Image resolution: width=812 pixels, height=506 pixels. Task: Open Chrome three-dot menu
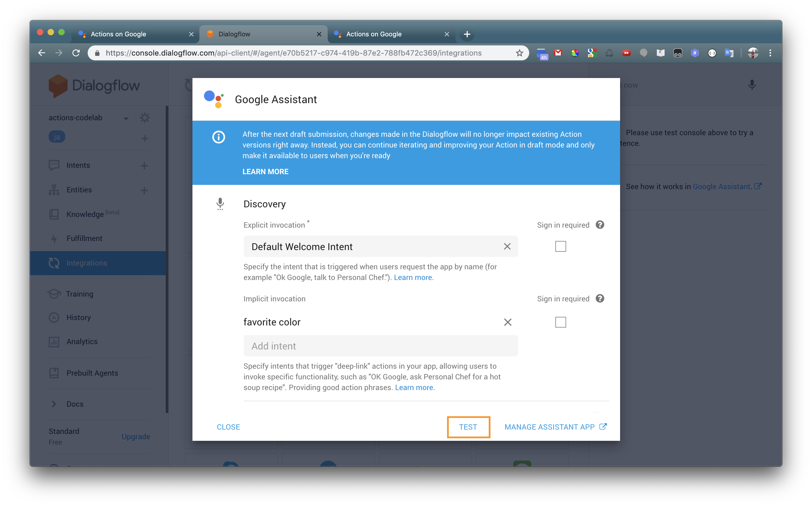[770, 53]
